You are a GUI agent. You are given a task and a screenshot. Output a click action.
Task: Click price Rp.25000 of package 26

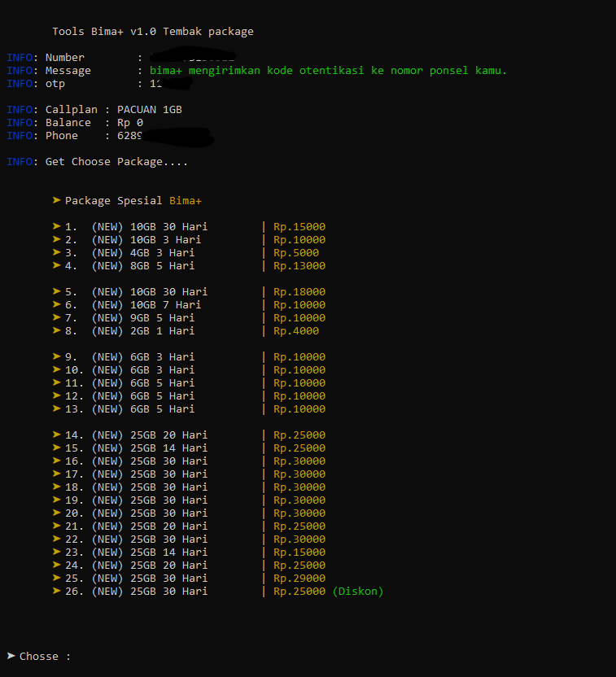[x=299, y=591]
